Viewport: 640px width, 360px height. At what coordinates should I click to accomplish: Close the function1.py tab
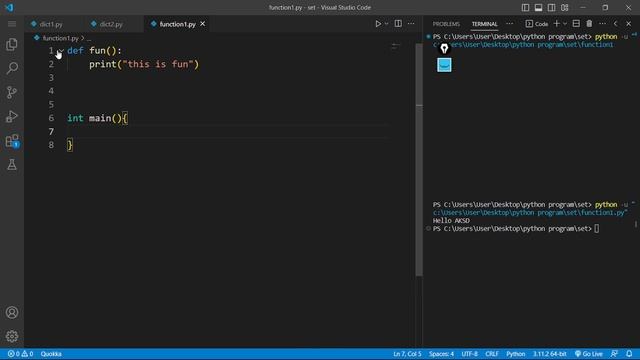[x=202, y=24]
